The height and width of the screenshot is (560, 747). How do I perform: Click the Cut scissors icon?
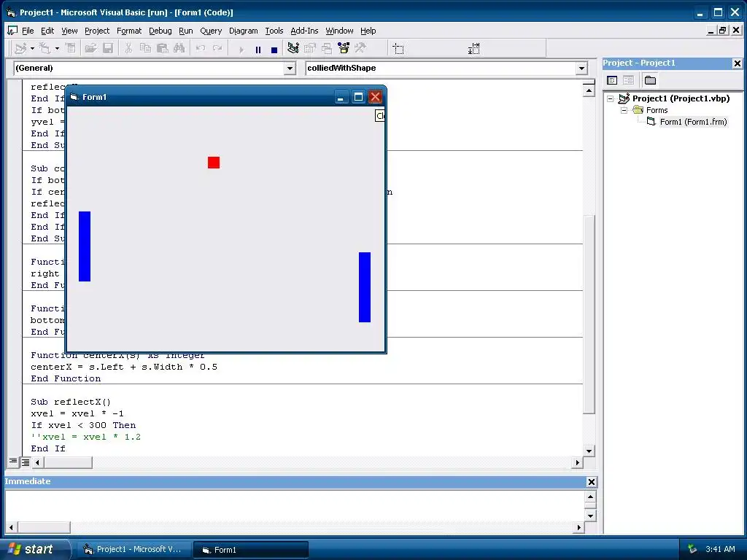[x=128, y=48]
